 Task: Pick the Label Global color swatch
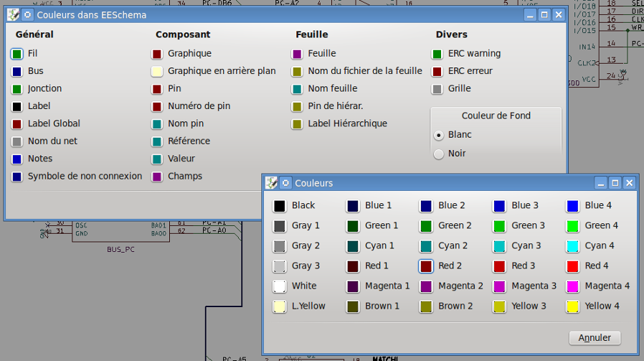[16, 124]
